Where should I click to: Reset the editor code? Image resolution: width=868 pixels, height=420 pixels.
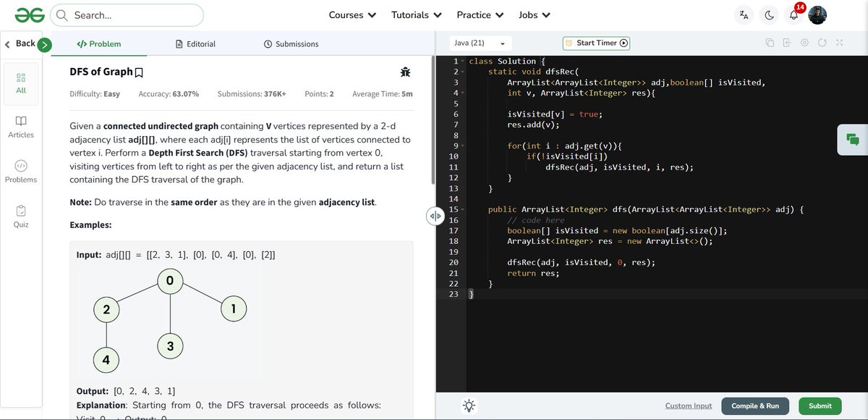pyautogui.click(x=822, y=43)
